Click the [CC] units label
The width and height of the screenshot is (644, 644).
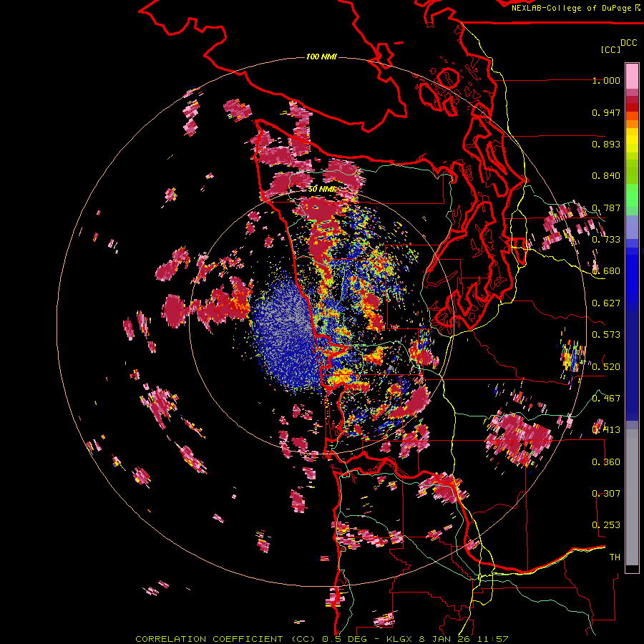(610, 49)
